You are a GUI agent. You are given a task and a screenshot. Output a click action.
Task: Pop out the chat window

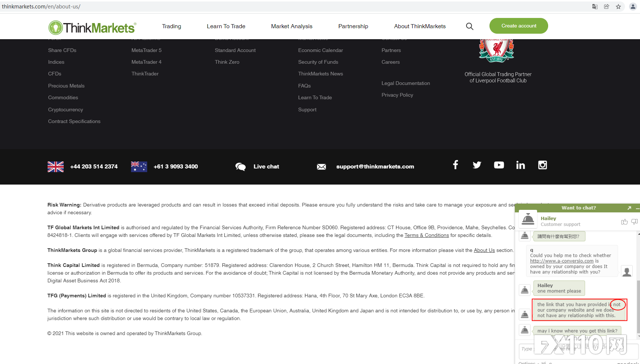[629, 208]
